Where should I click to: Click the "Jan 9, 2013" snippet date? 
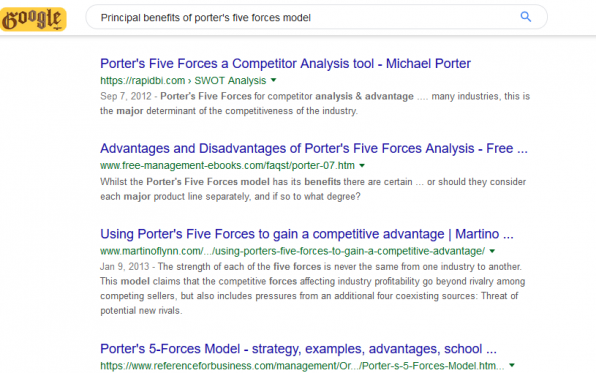coord(125,267)
